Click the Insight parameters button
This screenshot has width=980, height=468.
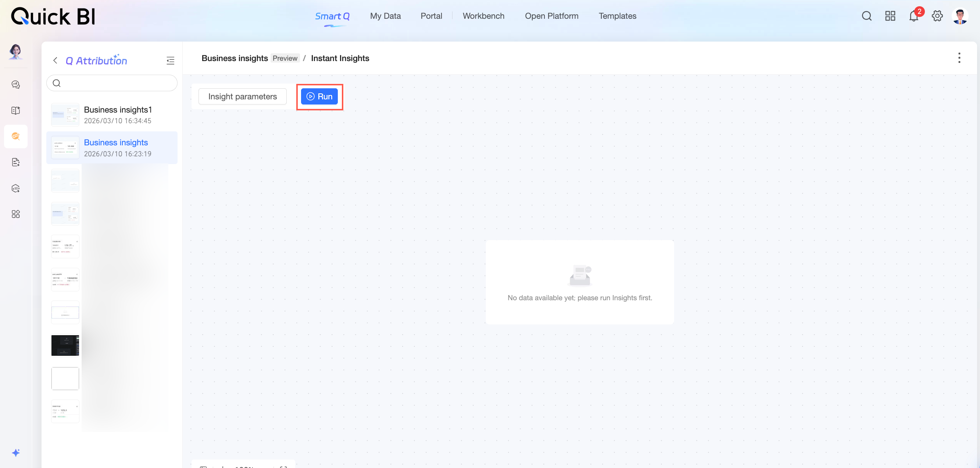pyautogui.click(x=243, y=96)
